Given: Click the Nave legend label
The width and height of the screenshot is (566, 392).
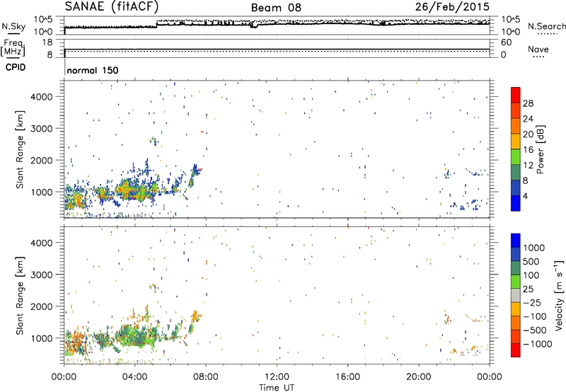Looking at the screenshot, I should tap(538, 50).
